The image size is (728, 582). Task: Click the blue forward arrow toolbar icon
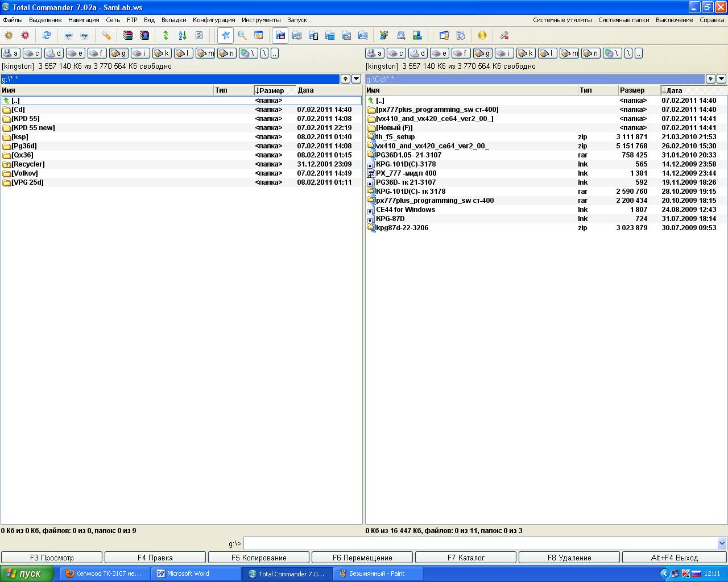point(84,35)
